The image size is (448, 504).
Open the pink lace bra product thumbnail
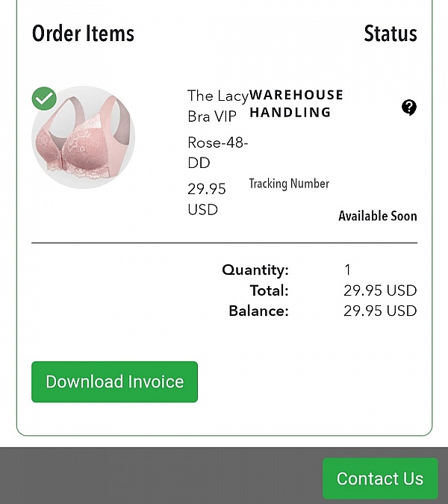tap(83, 137)
